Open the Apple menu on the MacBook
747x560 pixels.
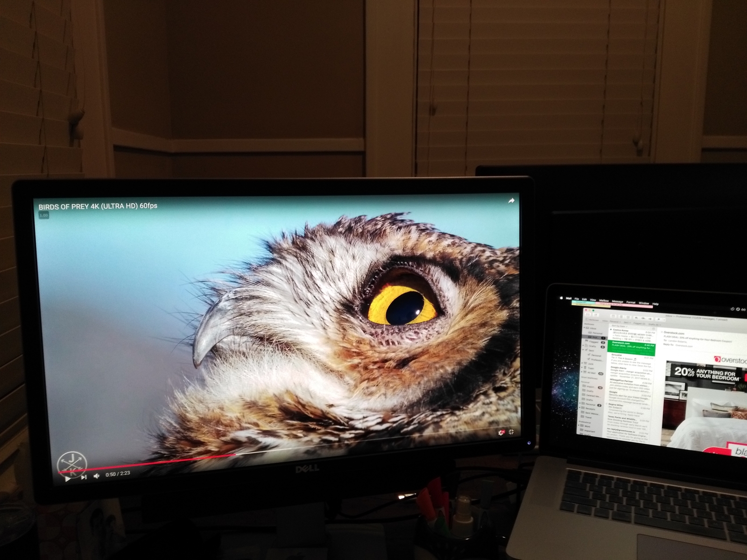(562, 298)
